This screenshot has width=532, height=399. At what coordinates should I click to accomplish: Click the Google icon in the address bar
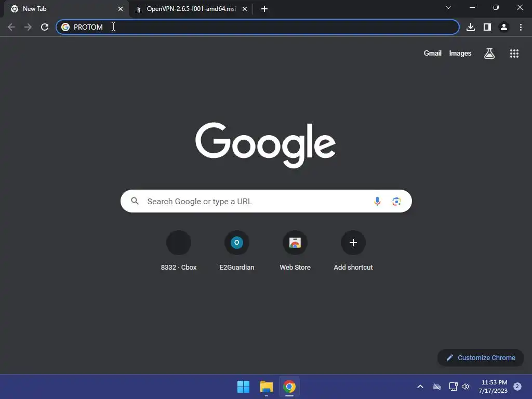[x=65, y=27]
